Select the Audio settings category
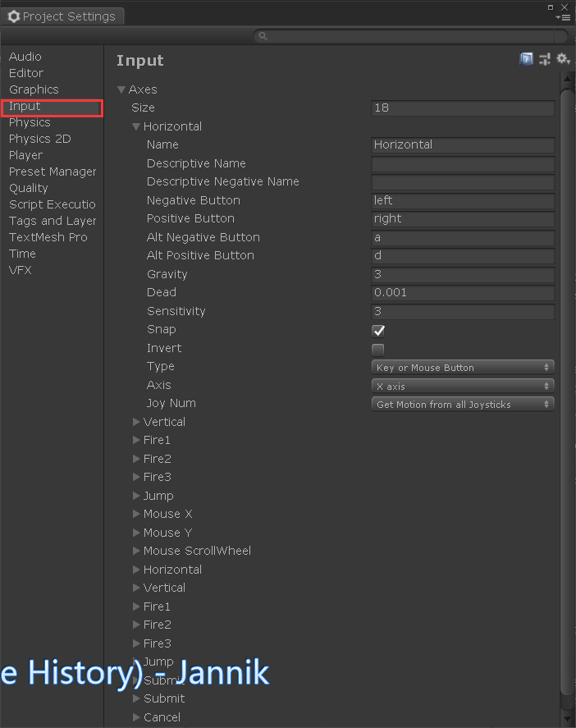 pos(25,57)
